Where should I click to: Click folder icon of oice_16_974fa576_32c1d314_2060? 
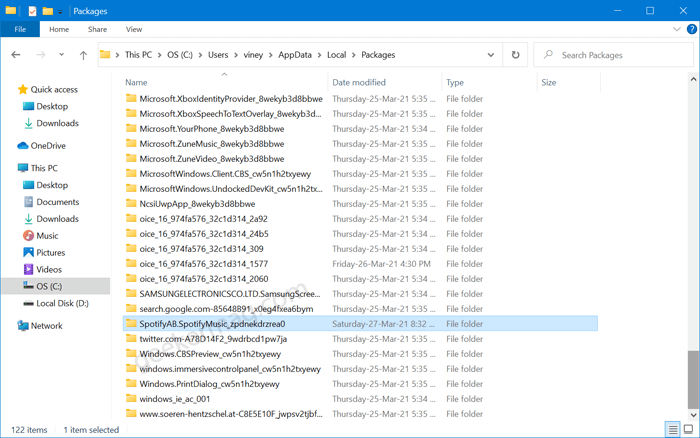point(131,279)
